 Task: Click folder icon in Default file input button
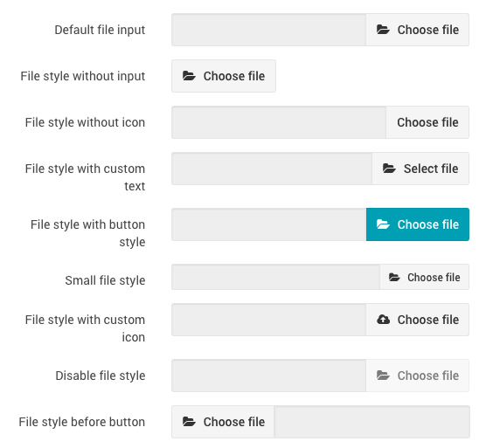(x=383, y=30)
